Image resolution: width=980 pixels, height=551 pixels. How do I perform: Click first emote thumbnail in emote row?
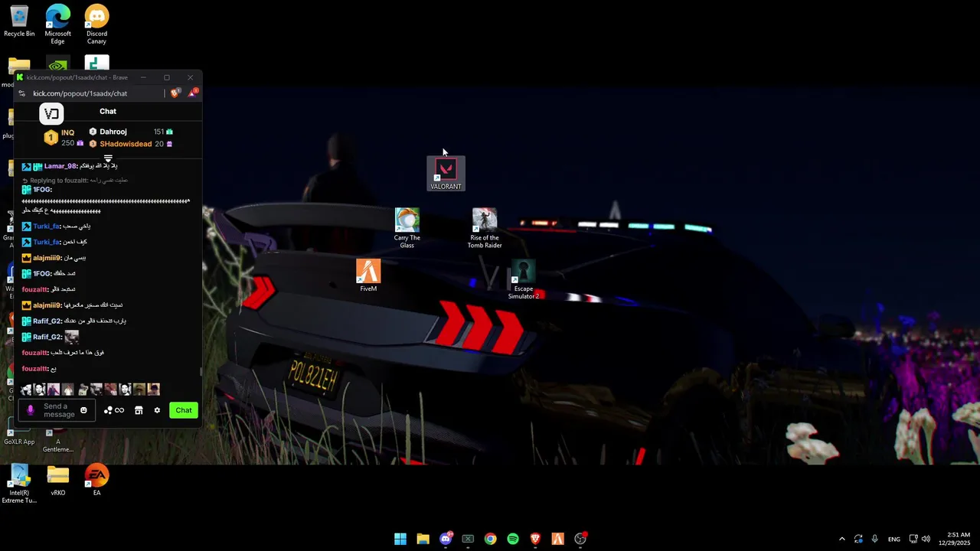coord(27,390)
